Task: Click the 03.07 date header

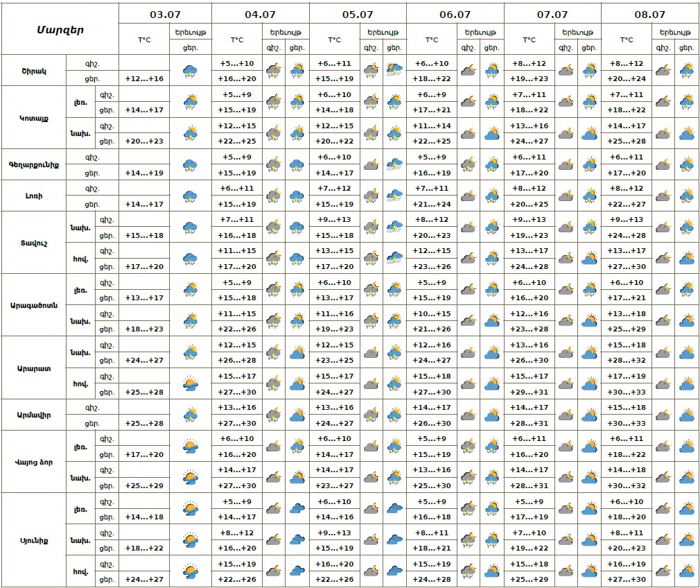Action: click(x=165, y=15)
